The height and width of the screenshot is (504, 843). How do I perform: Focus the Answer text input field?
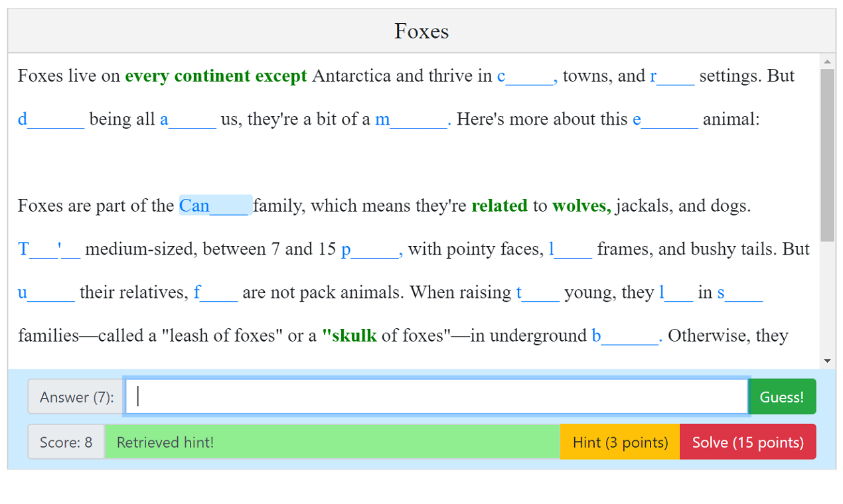click(x=436, y=397)
